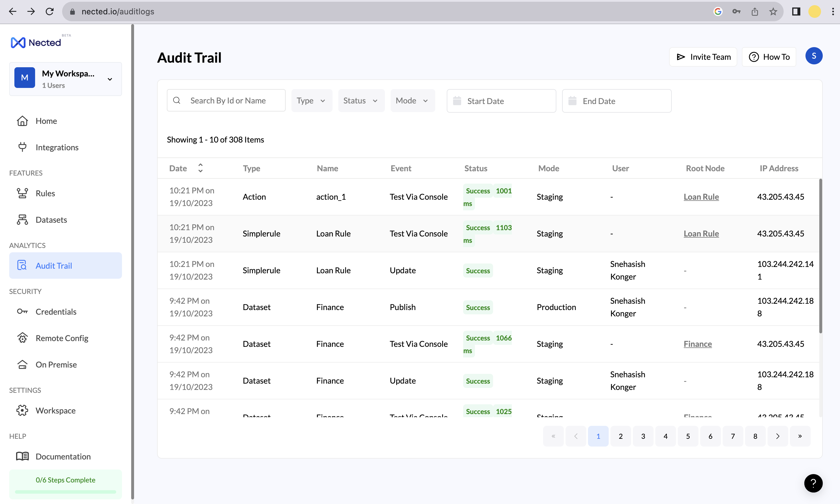
Task: Open the Integrations plug icon
Action: (x=22, y=147)
